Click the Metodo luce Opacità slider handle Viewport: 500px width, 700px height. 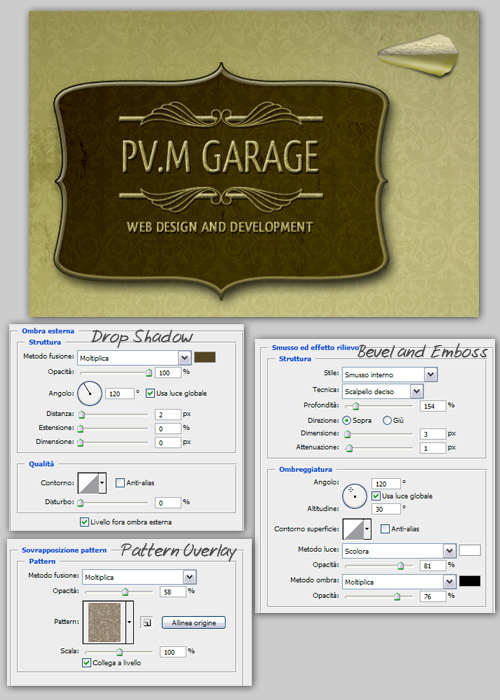coord(400,566)
